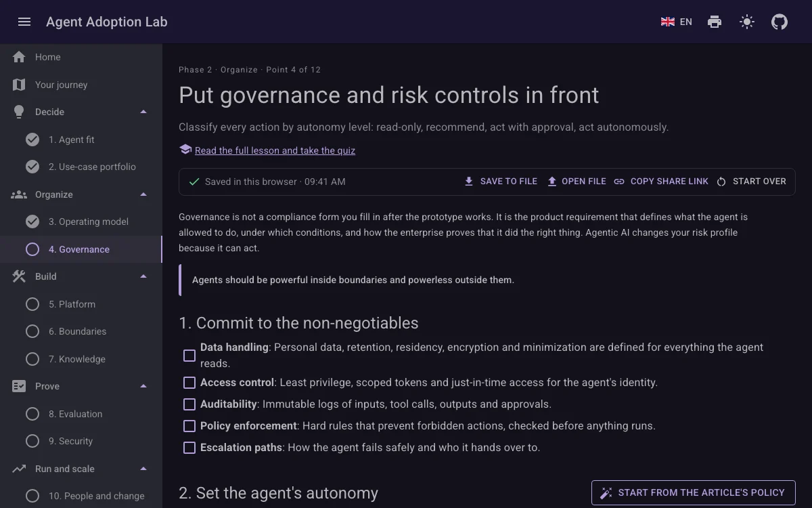Screen dimensions: 812x508
Task: Collapse the Prove section chevron
Action: [x=143, y=386]
